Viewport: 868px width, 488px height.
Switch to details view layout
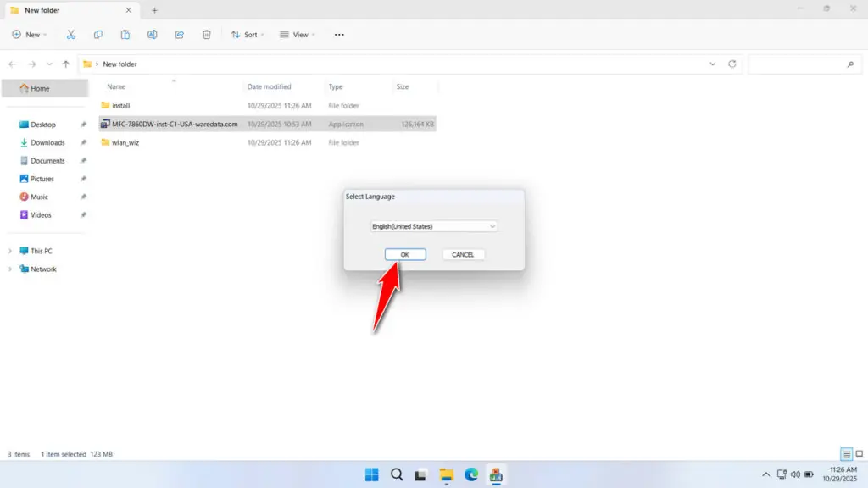click(845, 454)
